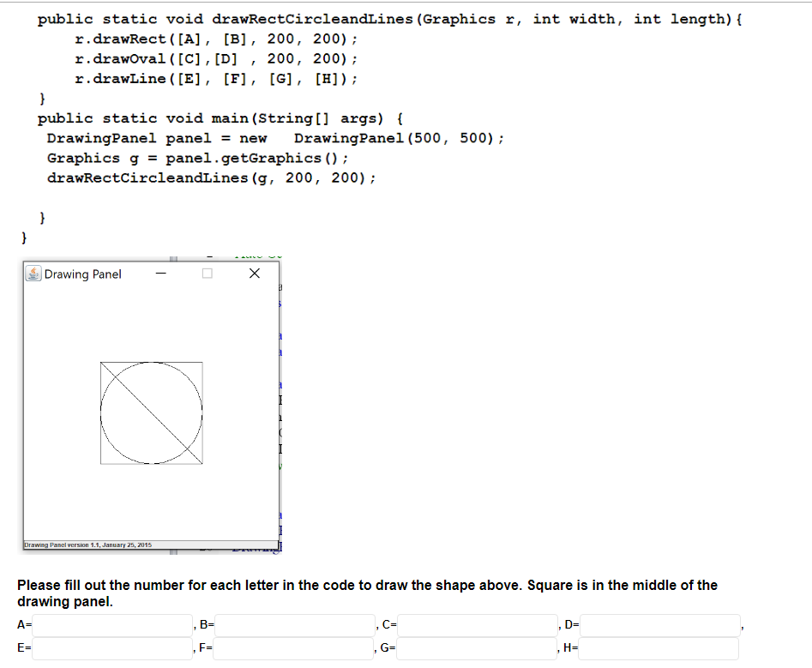Viewport: 812px width, 668px height.
Task: Close the Drawing Panel window
Action: pyautogui.click(x=255, y=273)
